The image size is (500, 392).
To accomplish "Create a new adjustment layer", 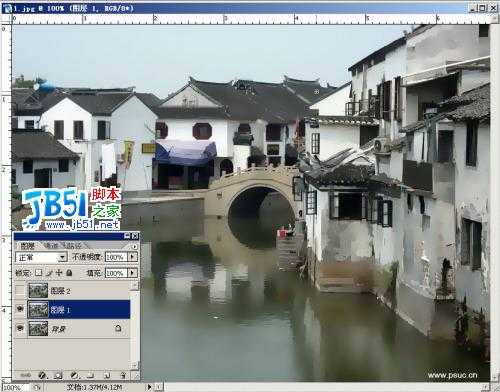I will pyautogui.click(x=74, y=375).
